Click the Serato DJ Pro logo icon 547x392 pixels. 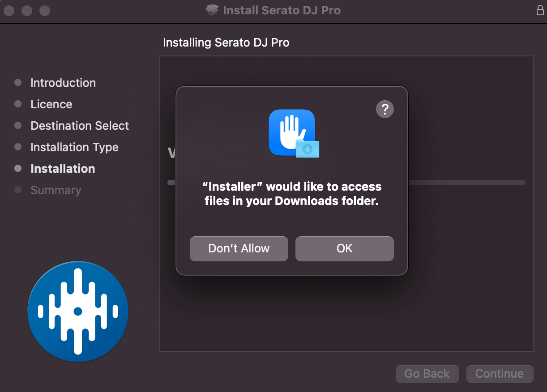tap(77, 311)
